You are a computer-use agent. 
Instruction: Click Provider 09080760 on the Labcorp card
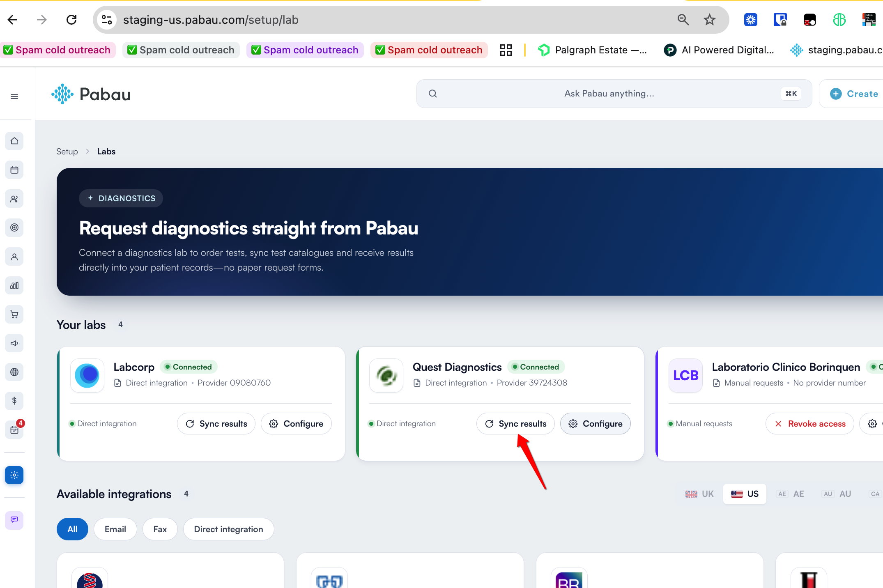[234, 383]
